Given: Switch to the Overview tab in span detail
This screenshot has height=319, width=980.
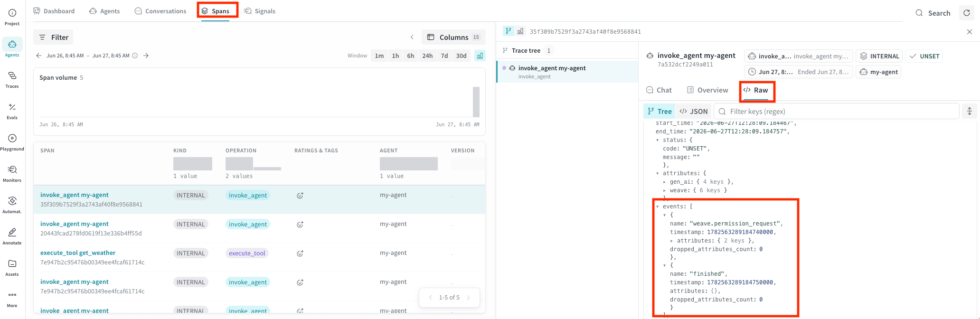Looking at the screenshot, I should point(707,90).
